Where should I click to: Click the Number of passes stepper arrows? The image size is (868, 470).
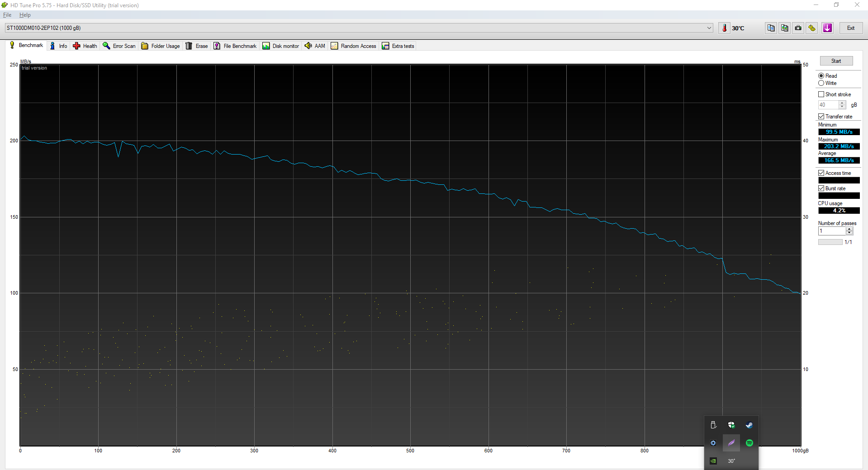[849, 231]
